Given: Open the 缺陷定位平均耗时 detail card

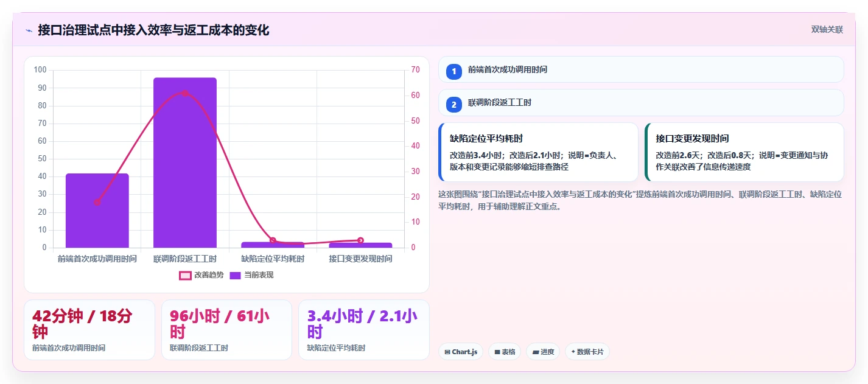Looking at the screenshot, I should coord(538,152).
